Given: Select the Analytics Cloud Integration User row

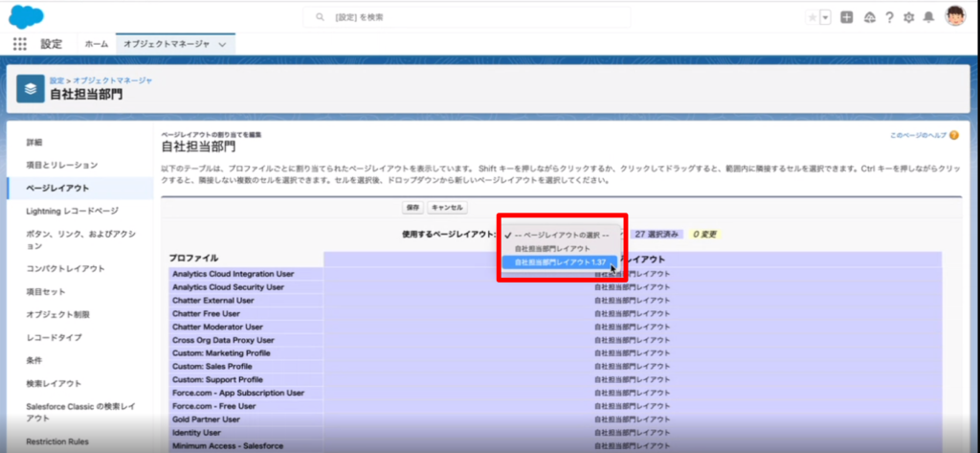Looking at the screenshot, I should pos(555,274).
